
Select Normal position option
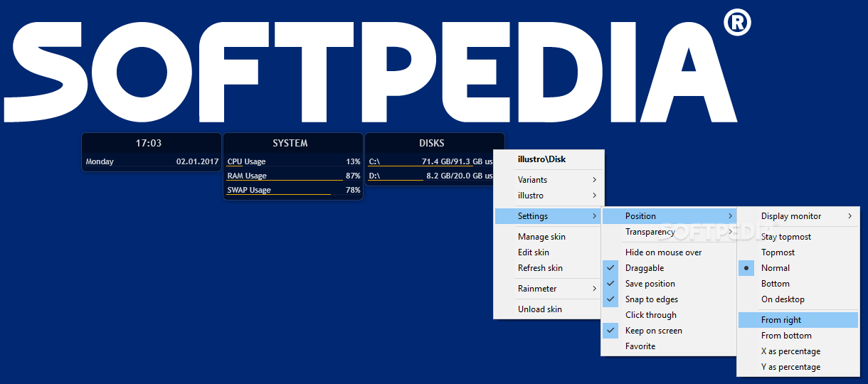coord(798,268)
